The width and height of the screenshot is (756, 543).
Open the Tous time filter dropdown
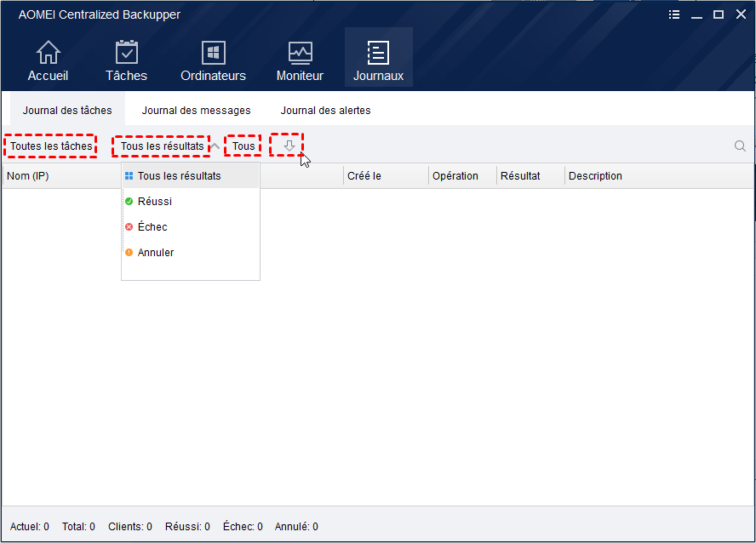tap(243, 146)
